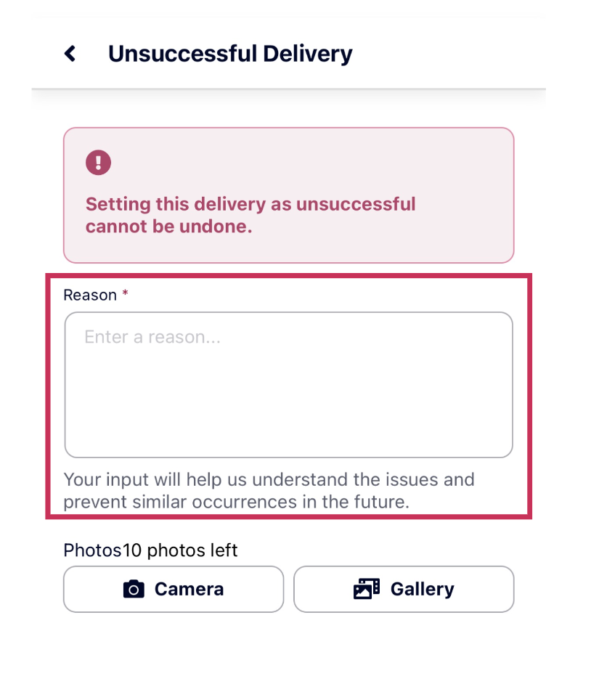Click the 'Unsuccessful Delivery' page title
Viewport: 591px width, 700px height.
click(230, 54)
